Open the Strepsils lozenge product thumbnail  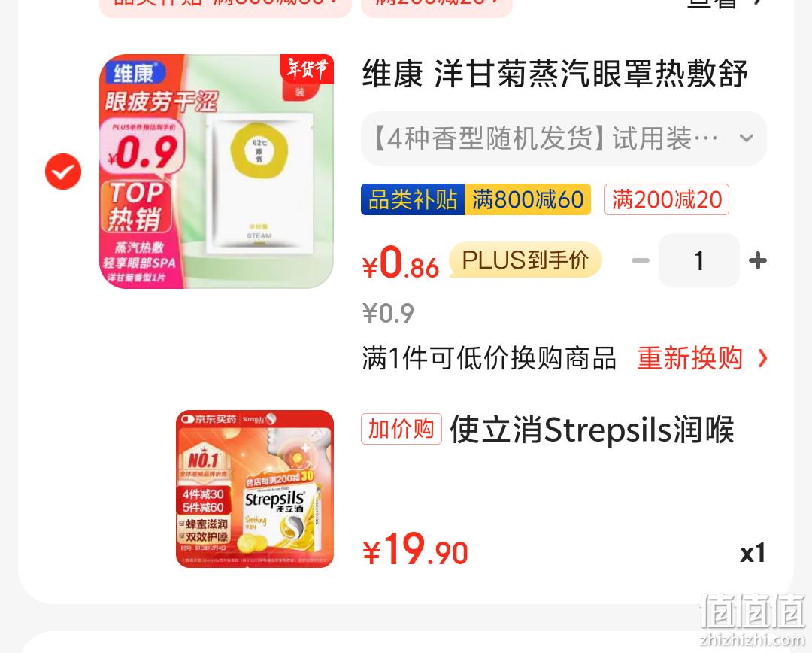(x=255, y=489)
